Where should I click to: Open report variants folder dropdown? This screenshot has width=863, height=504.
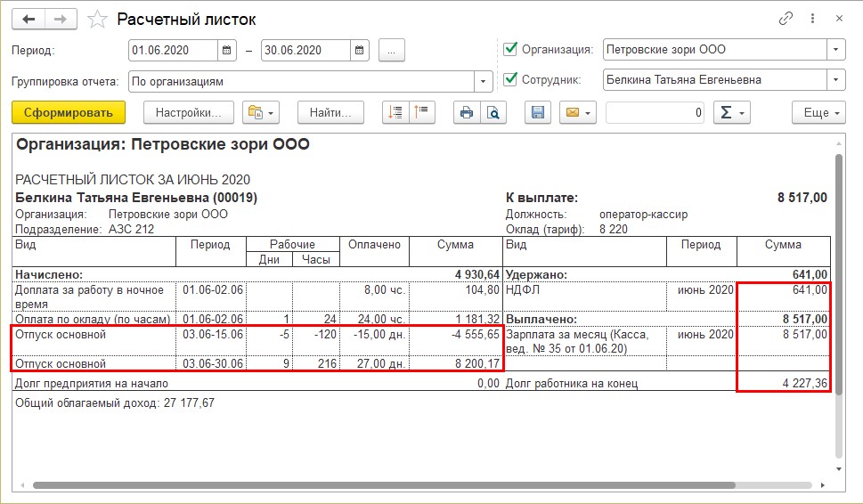click(260, 112)
